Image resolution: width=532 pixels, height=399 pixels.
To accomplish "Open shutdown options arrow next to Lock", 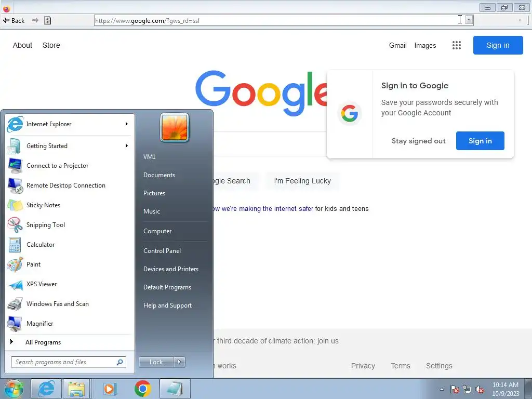I will (x=179, y=362).
